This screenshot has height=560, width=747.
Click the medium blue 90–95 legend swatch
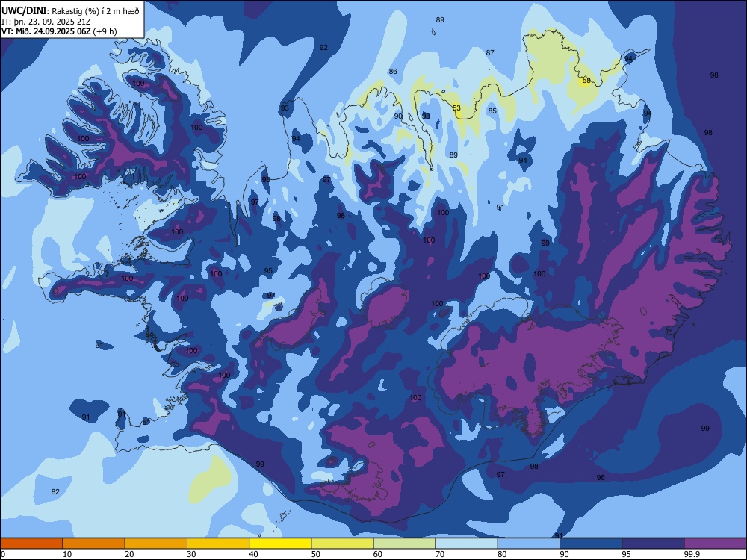point(591,544)
